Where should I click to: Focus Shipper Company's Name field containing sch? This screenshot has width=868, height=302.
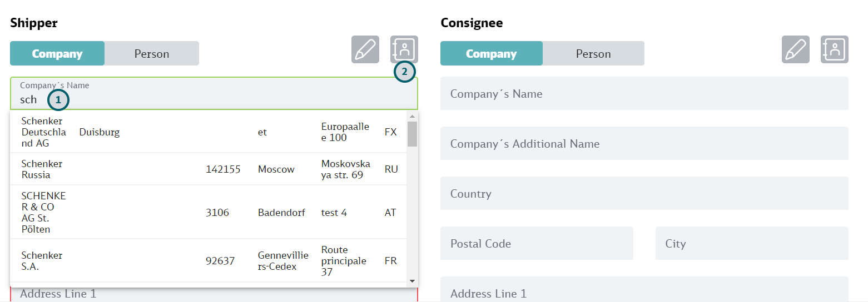(214, 93)
